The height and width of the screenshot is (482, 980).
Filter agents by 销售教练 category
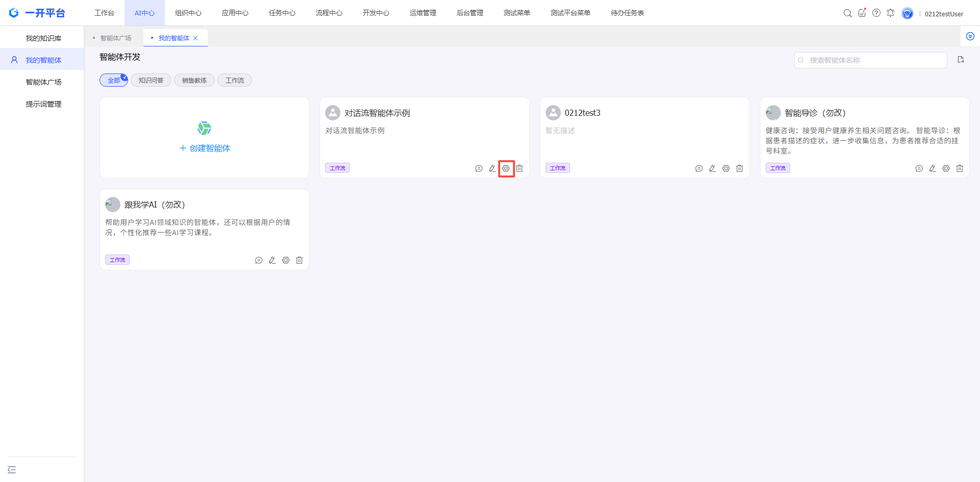click(194, 80)
